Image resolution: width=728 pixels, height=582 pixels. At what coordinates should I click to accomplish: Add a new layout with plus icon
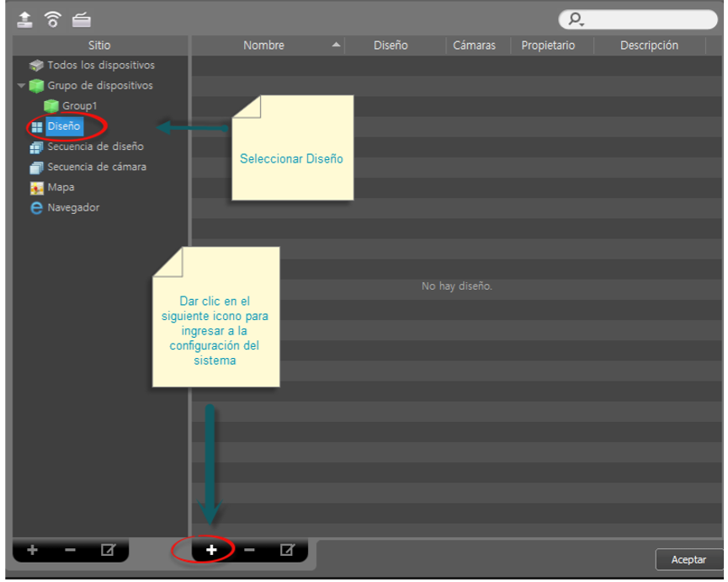[x=211, y=550]
